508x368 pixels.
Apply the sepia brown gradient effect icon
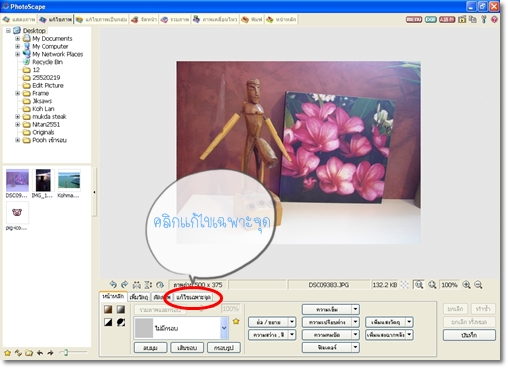click(108, 309)
